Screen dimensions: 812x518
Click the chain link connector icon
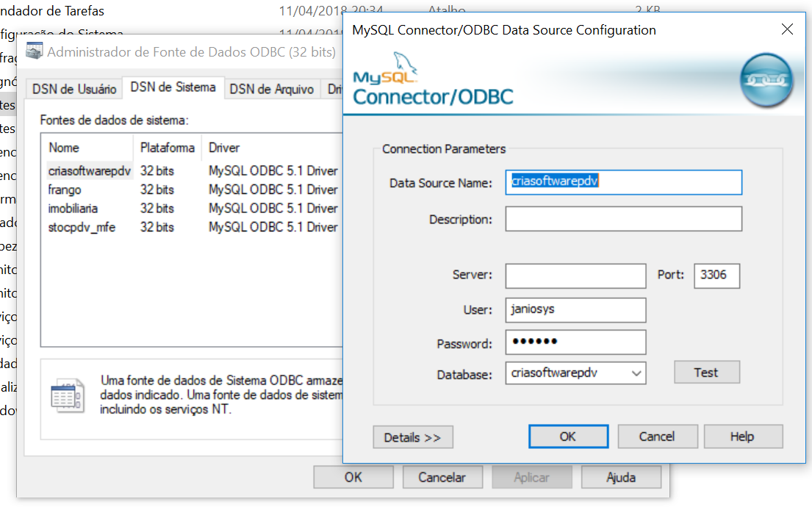tap(766, 79)
